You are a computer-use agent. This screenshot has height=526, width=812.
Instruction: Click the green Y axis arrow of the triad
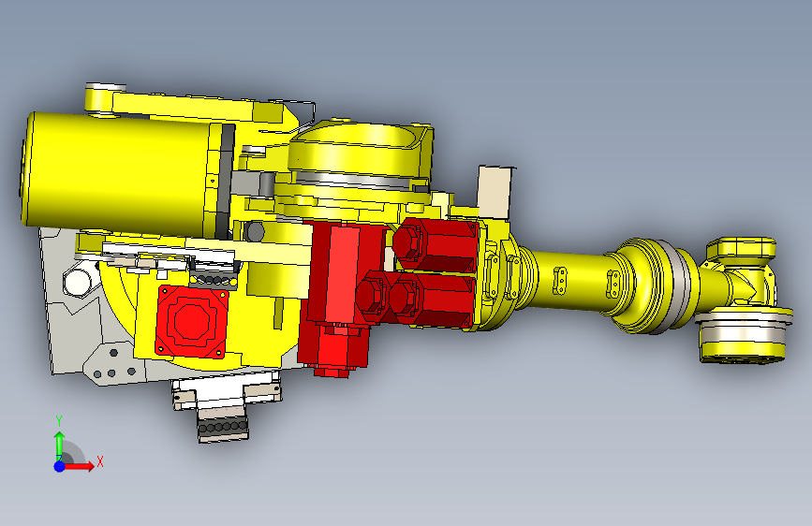(60, 445)
